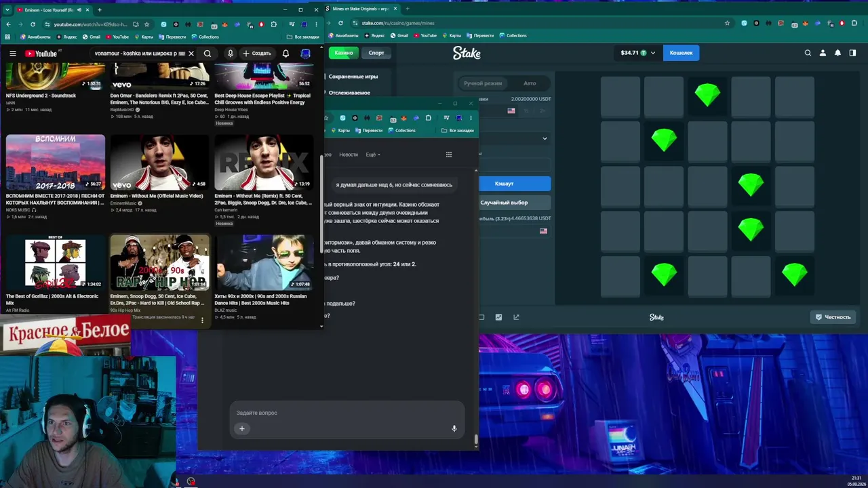
Task: Go back in the YouTube browser window
Action: point(8,24)
